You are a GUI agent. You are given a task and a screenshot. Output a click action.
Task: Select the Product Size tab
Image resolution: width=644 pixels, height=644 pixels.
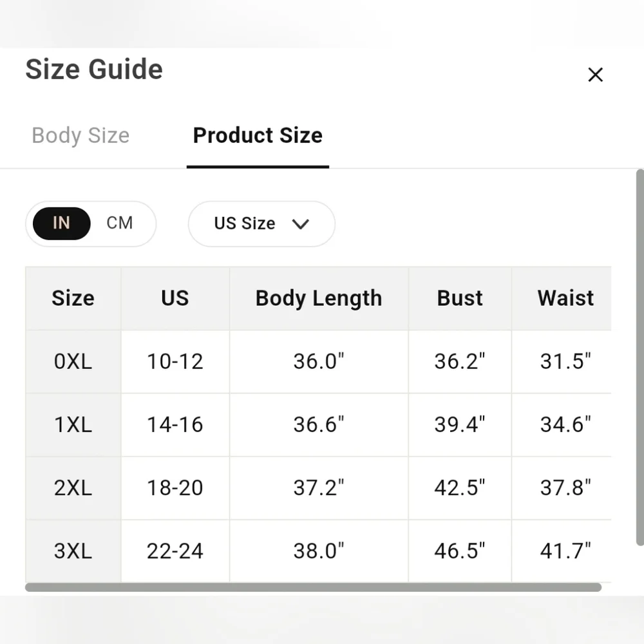pos(258,135)
